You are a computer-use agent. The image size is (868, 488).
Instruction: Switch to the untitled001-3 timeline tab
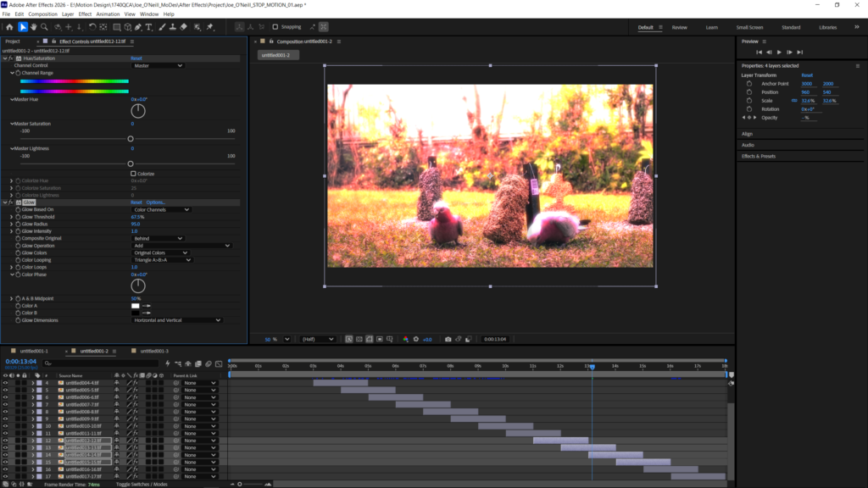(x=154, y=351)
